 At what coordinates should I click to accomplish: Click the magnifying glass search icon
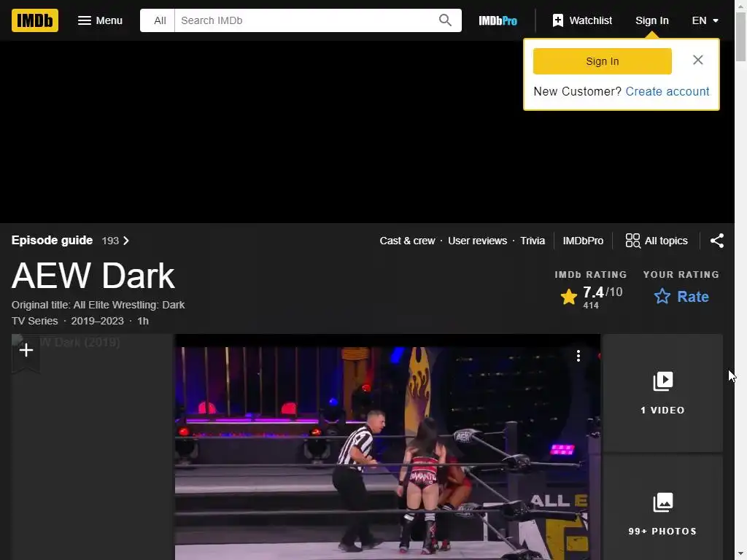tap(445, 20)
